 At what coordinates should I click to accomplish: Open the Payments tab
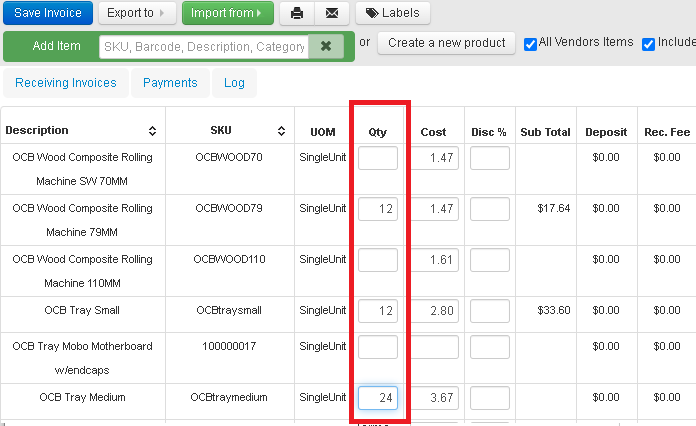(170, 83)
